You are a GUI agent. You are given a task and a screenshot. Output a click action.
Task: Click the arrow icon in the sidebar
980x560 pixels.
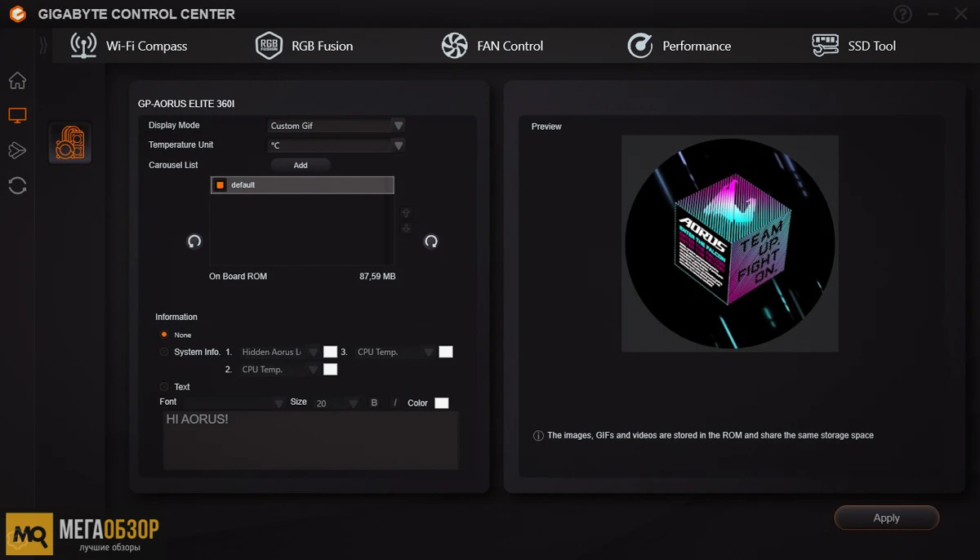17,150
